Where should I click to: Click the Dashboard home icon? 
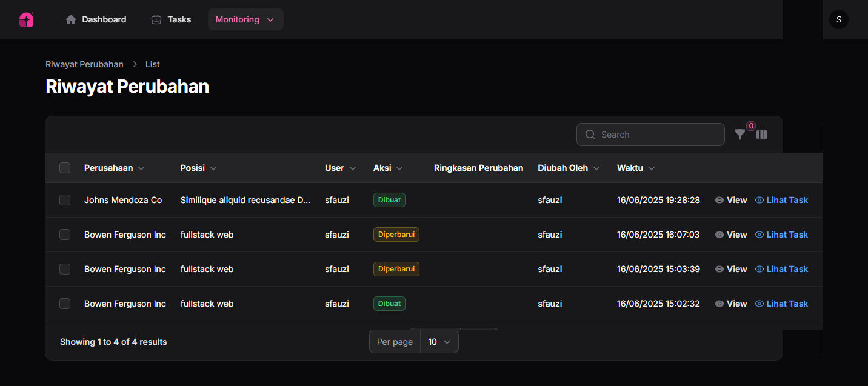pos(71,19)
